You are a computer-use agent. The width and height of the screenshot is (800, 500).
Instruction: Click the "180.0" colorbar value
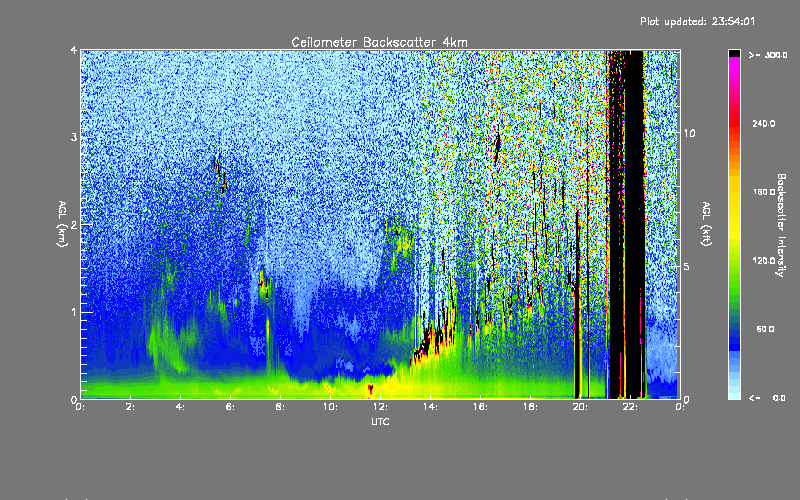coord(764,192)
